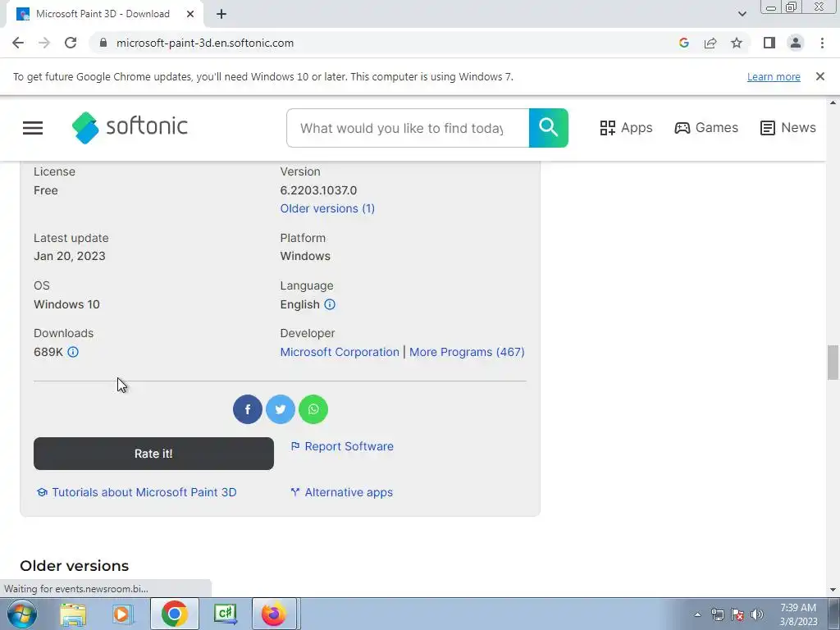Open Tutorials about Microsoft Paint 3D

click(137, 492)
